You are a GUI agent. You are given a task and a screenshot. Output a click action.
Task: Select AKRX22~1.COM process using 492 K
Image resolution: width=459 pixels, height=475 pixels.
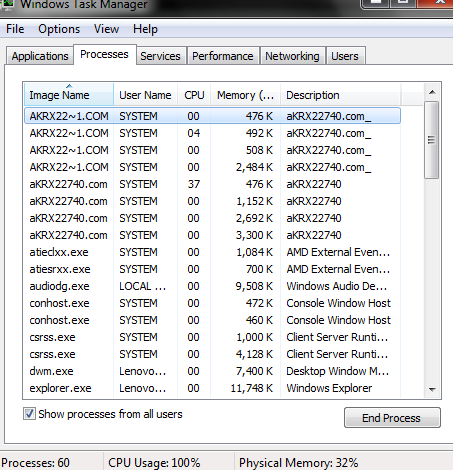point(212,133)
